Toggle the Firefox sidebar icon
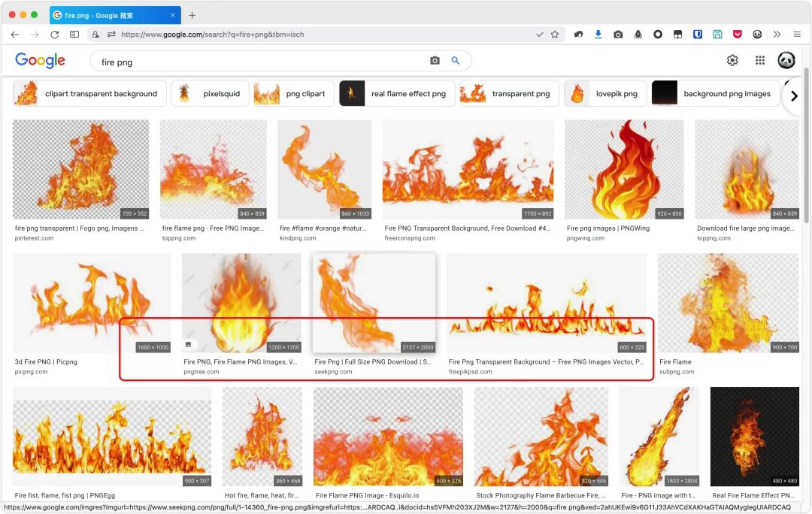Viewport: 812px width, 514px height. (74, 34)
